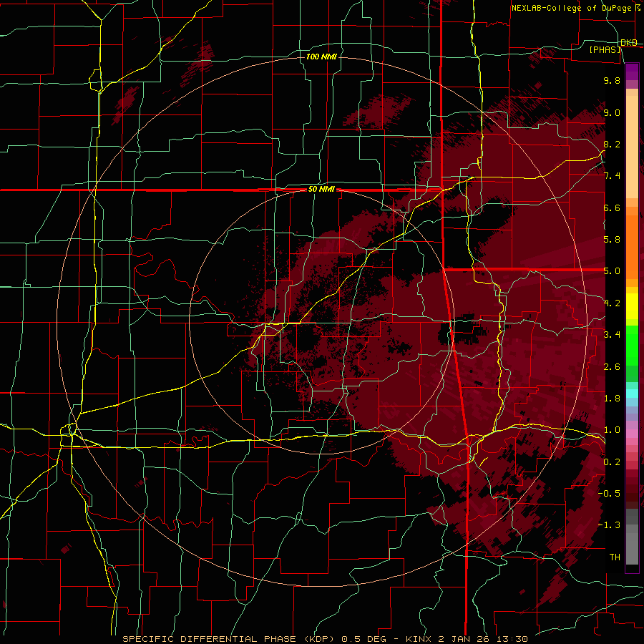The height and width of the screenshot is (644, 644).
Task: Click the TH threshold label on the scale
Action: click(615, 557)
